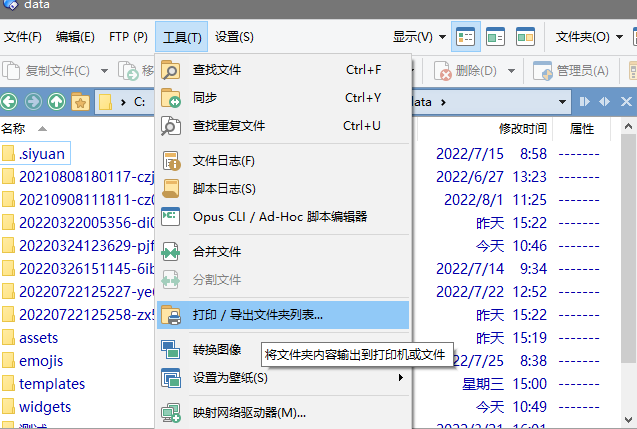Viewport: 637px width, 429px height.
Task: Click the 2022/7/22 12:52 date cell
Action: (x=492, y=292)
